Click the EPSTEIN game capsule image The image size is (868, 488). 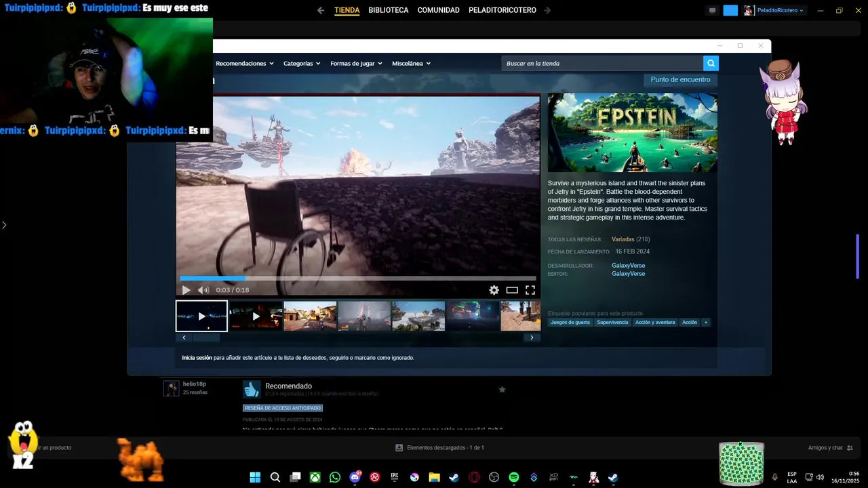click(632, 133)
